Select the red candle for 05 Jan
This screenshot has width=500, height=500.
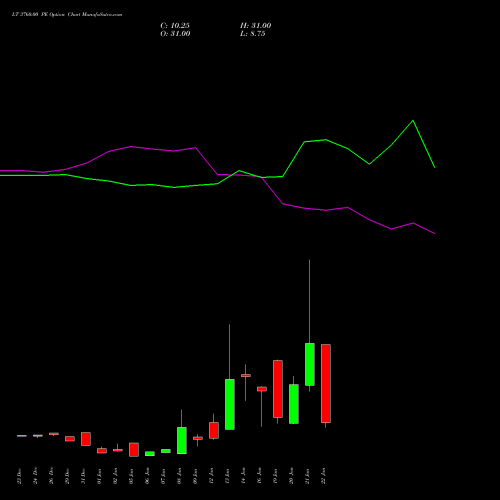click(x=134, y=450)
